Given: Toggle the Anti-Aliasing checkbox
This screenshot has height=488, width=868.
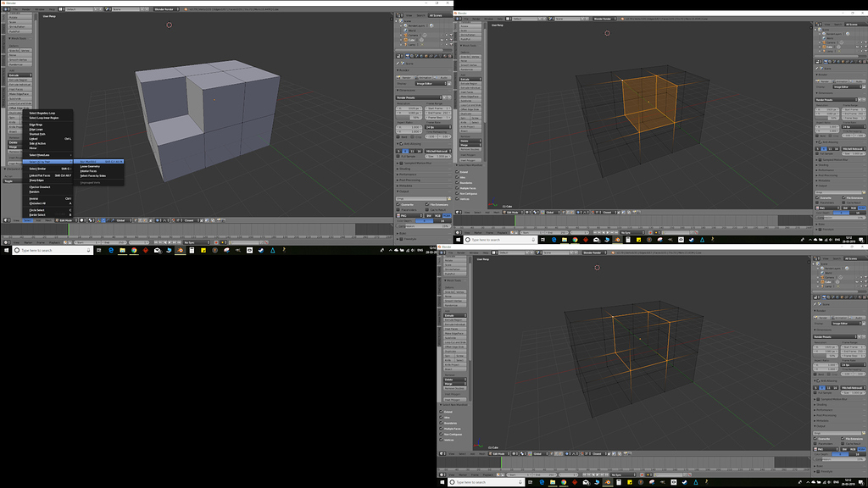Looking at the screenshot, I should (x=401, y=144).
